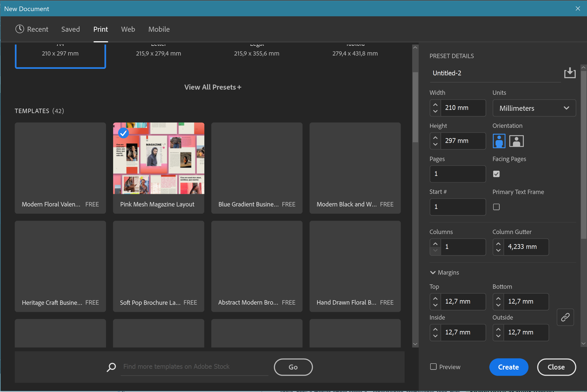
Task: Enable Primary Text Frame
Action: [x=496, y=207]
